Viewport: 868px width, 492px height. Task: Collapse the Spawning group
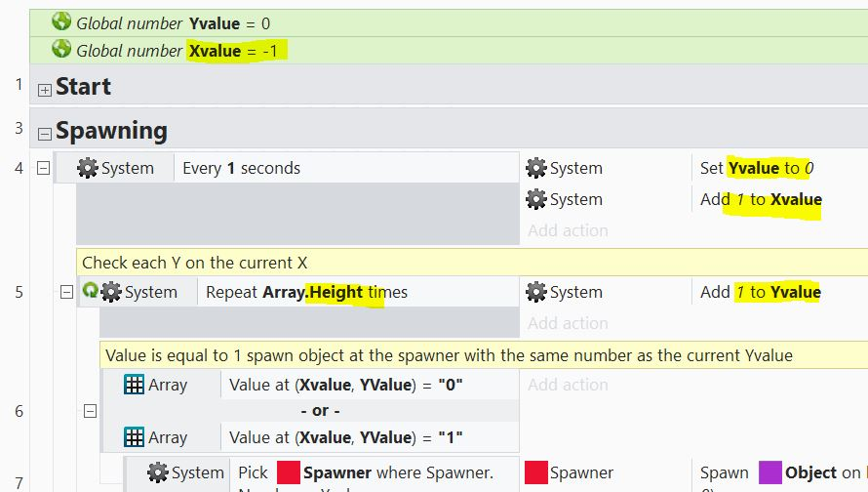pyautogui.click(x=44, y=134)
